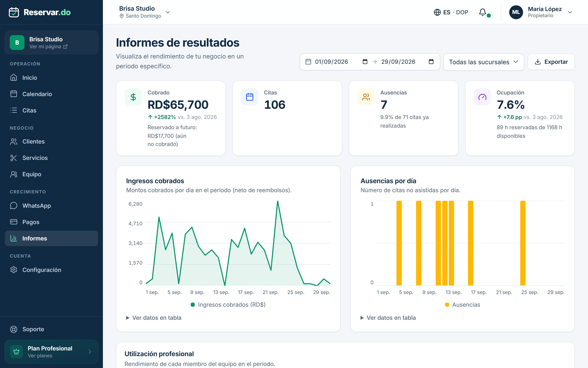
Task: Open María López account menu chevron
Action: click(570, 12)
